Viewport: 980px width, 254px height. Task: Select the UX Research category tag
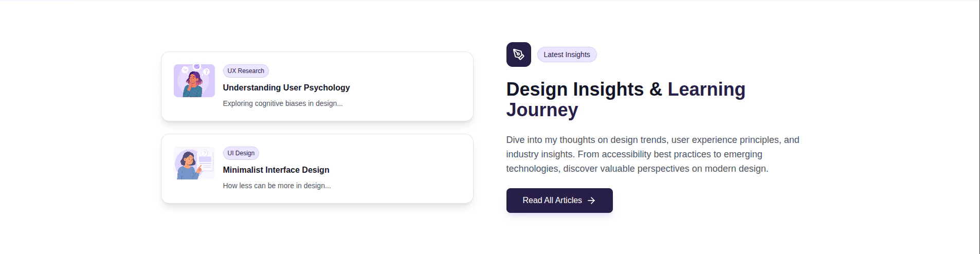coord(246,71)
